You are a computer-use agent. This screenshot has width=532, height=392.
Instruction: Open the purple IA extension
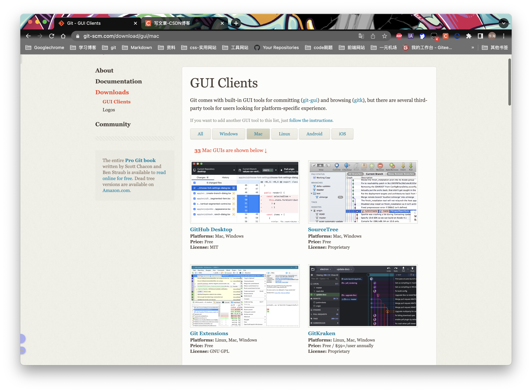point(411,36)
